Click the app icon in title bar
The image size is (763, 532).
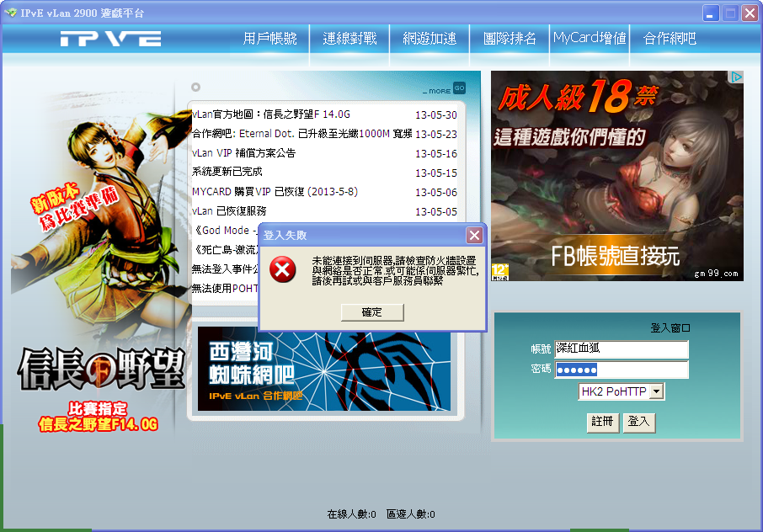pos(10,13)
